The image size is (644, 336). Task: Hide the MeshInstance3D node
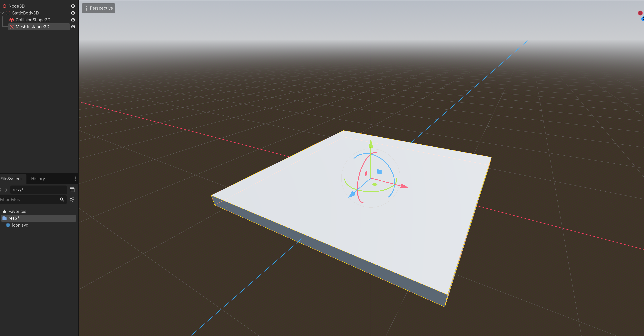73,27
